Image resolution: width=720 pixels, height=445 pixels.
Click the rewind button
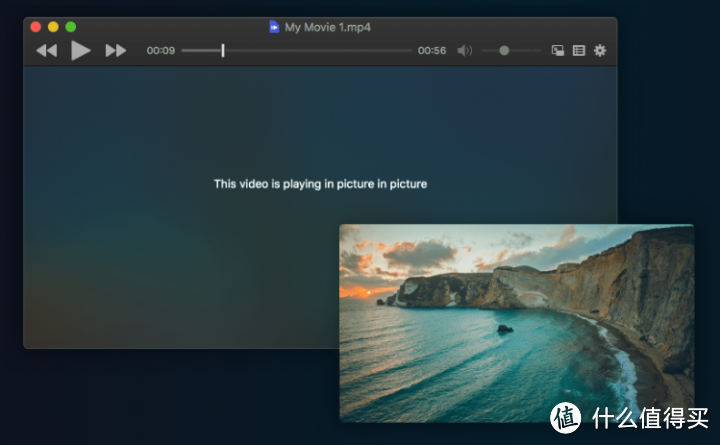click(x=46, y=50)
